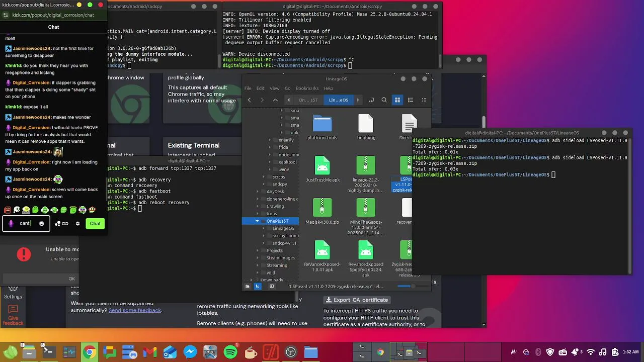Open Give feedback in the left sidebar
Screen dimensions: 644x362
pos(13,315)
